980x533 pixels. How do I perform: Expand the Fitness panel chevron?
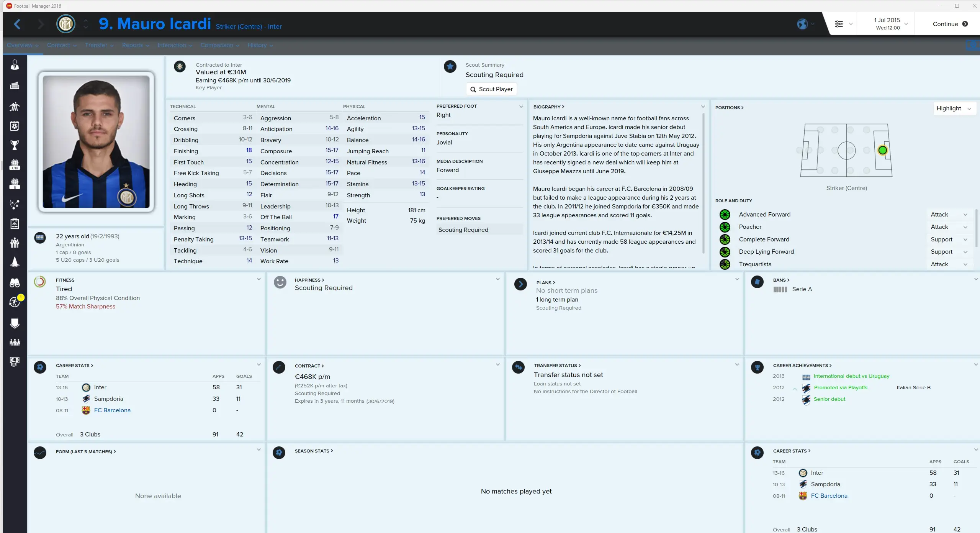point(259,279)
